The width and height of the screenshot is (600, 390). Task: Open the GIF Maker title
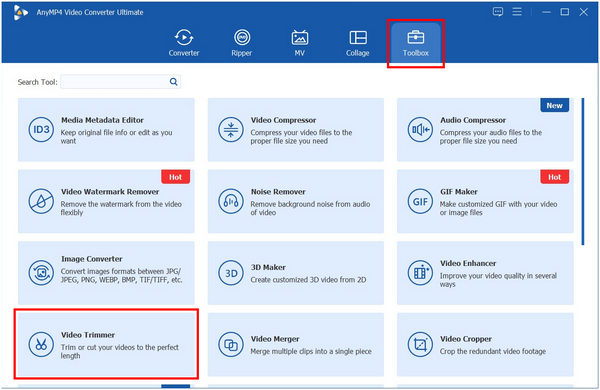(458, 192)
